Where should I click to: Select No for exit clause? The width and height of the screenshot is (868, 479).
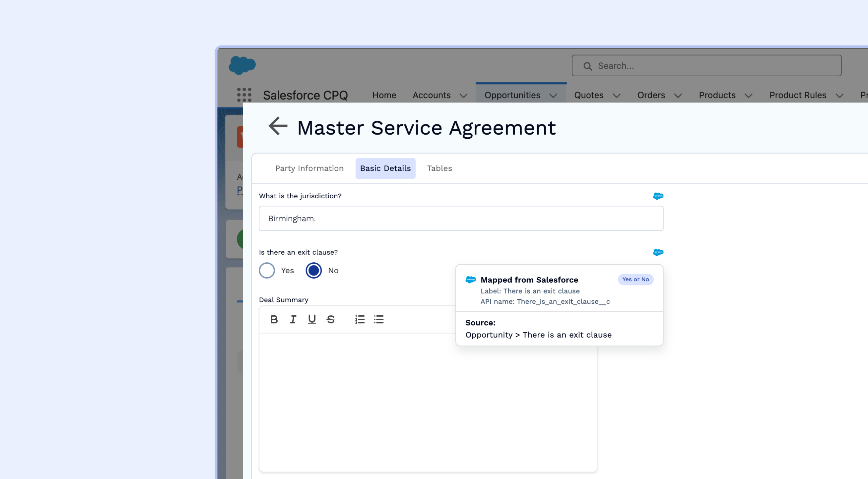coord(314,271)
